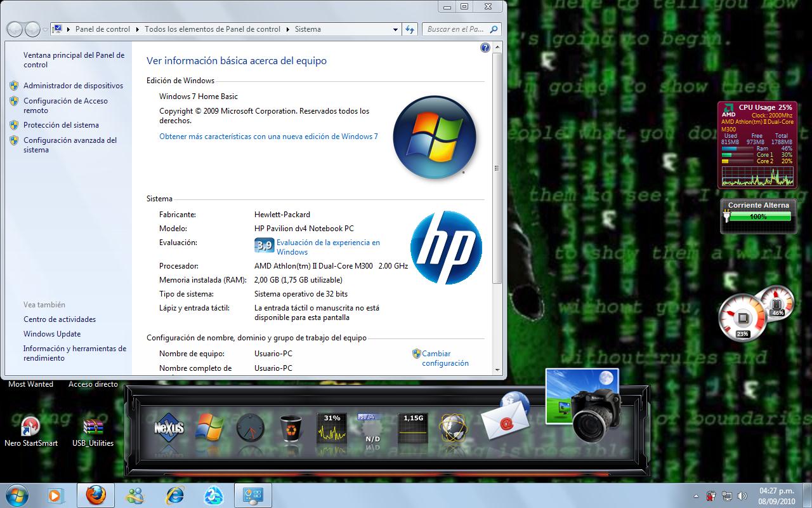Click the Sistema breadcrumb item
This screenshot has height=508, width=812.
(308, 29)
